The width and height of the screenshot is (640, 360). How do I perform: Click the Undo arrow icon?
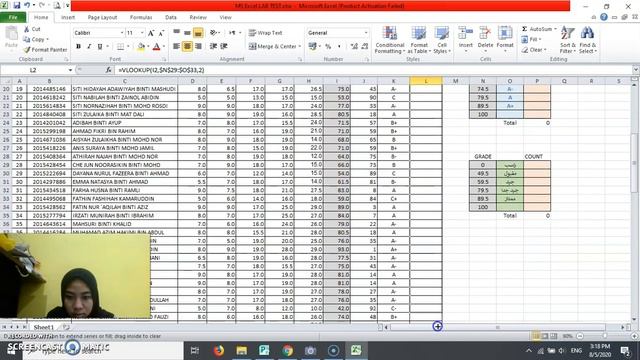(27, 6)
